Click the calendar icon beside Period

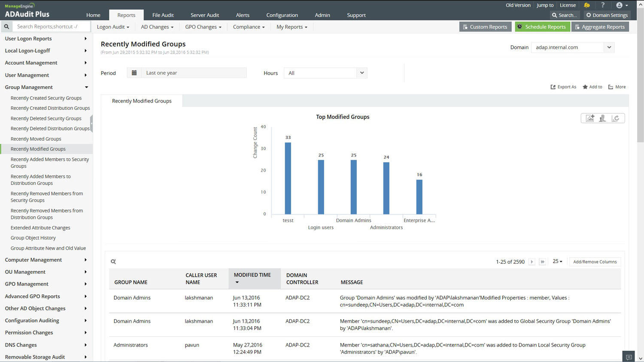[134, 73]
